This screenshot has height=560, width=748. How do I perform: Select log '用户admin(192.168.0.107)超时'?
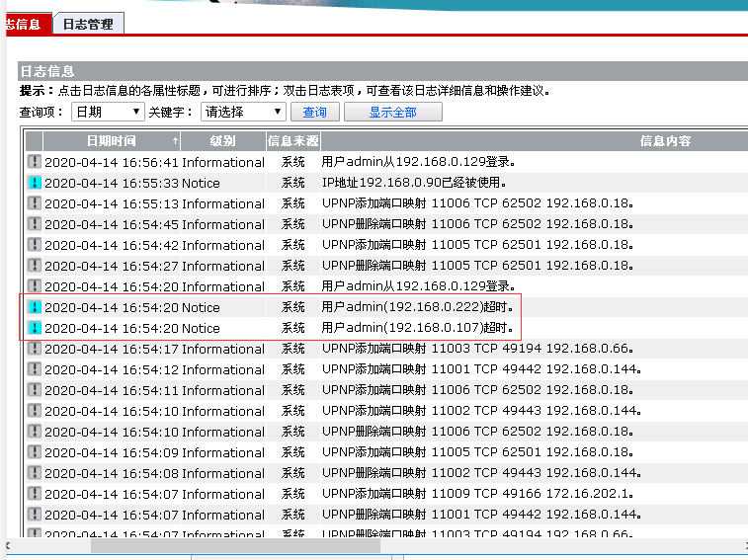point(417,328)
